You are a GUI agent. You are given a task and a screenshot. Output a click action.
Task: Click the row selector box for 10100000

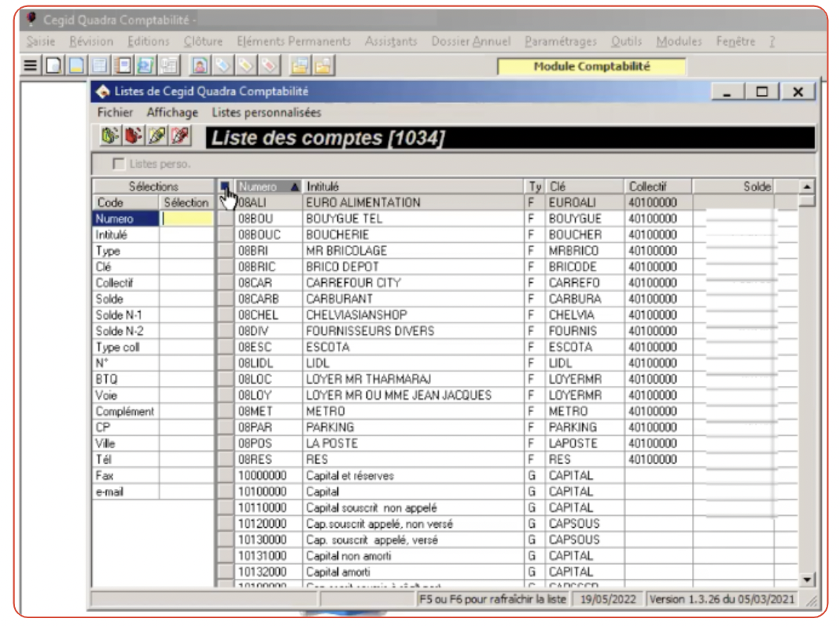[x=226, y=492]
